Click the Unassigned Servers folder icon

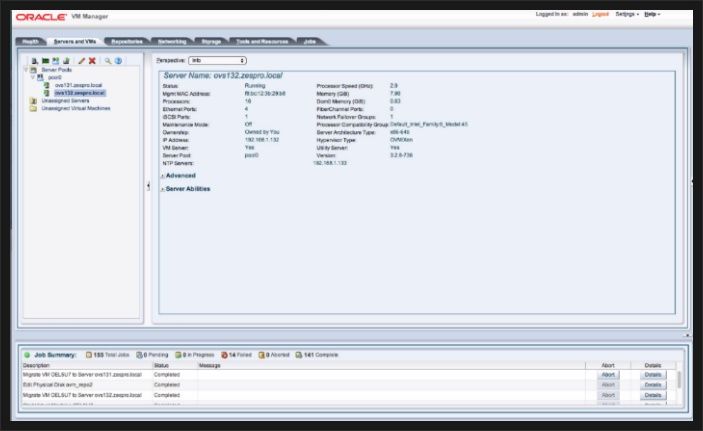33,100
